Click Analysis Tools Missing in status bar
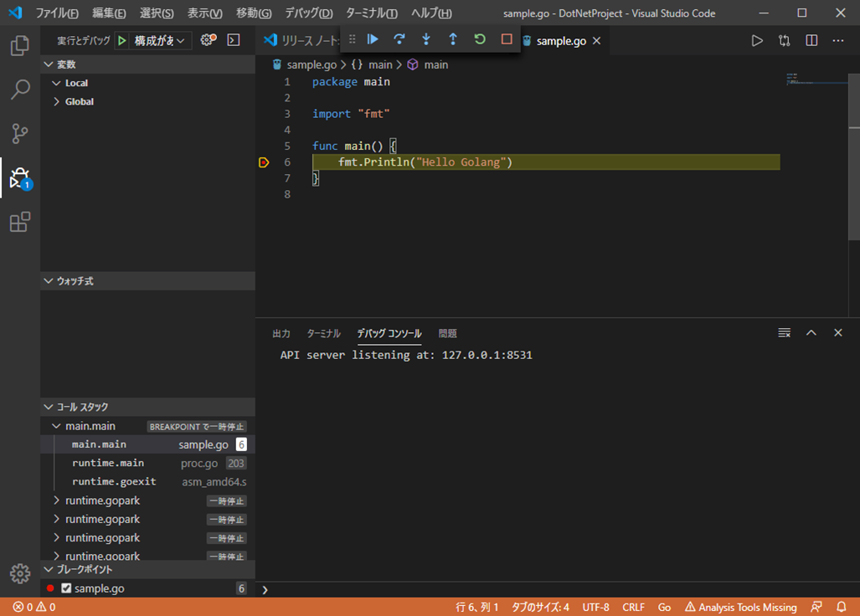This screenshot has height=616, width=860. pyautogui.click(x=741, y=607)
